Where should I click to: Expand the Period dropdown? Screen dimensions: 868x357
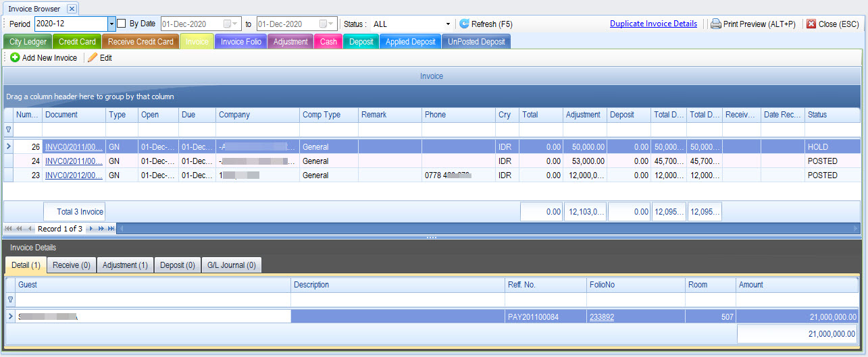(111, 24)
